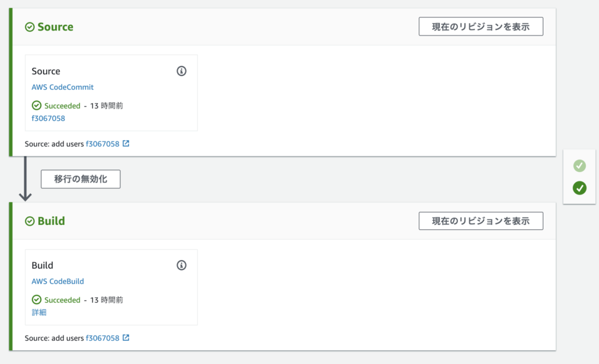Click the faded Source stage checkmark in side navigator
This screenshot has height=364, width=599.
pyautogui.click(x=580, y=166)
